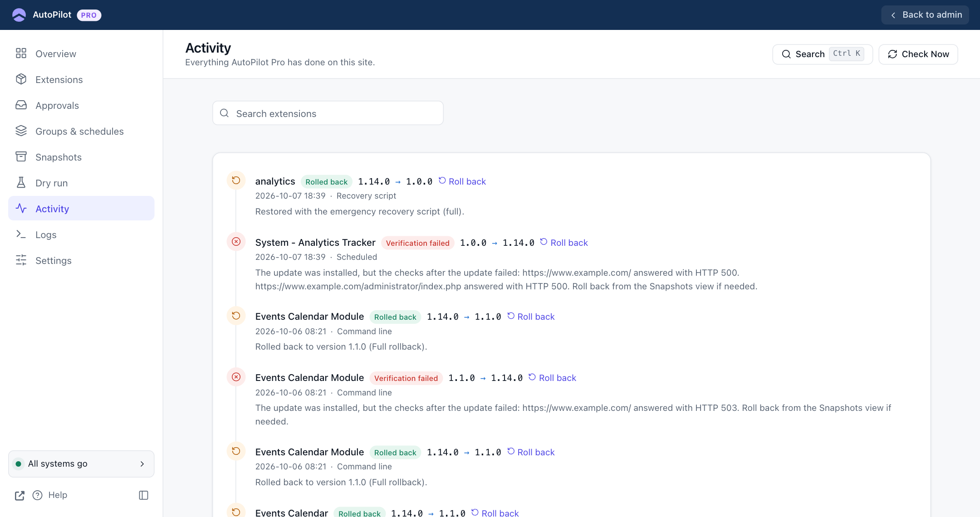Click the Logs terminal icon
Image resolution: width=980 pixels, height=517 pixels.
click(21, 234)
